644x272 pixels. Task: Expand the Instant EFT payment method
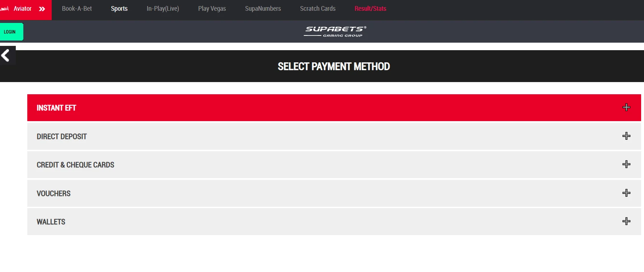[x=626, y=107]
